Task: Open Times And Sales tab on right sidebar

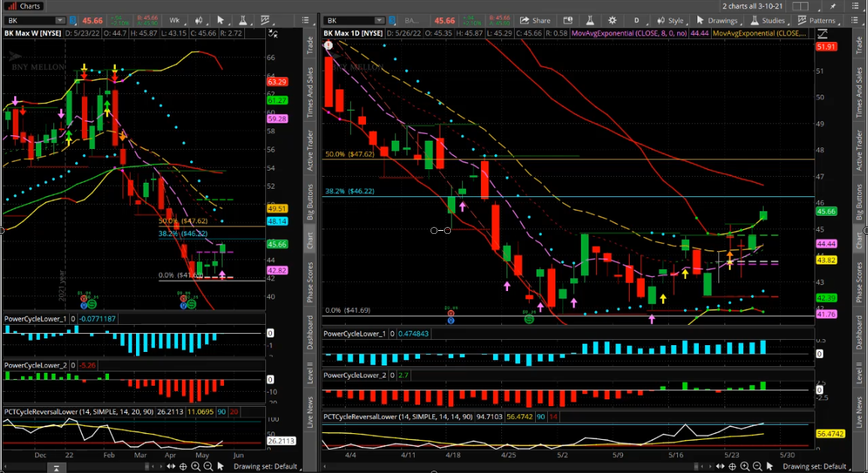Action: click(x=859, y=92)
